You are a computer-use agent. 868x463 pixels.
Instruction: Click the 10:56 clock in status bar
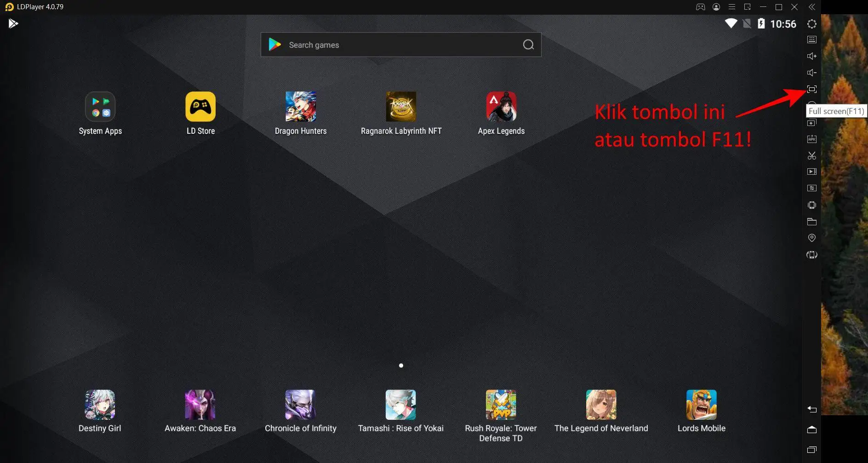pyautogui.click(x=783, y=24)
